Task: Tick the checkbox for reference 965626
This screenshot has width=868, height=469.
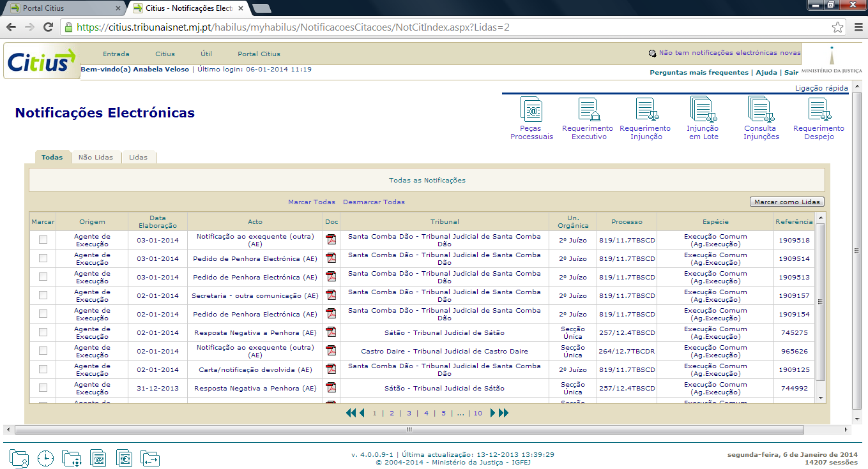Action: (43, 351)
